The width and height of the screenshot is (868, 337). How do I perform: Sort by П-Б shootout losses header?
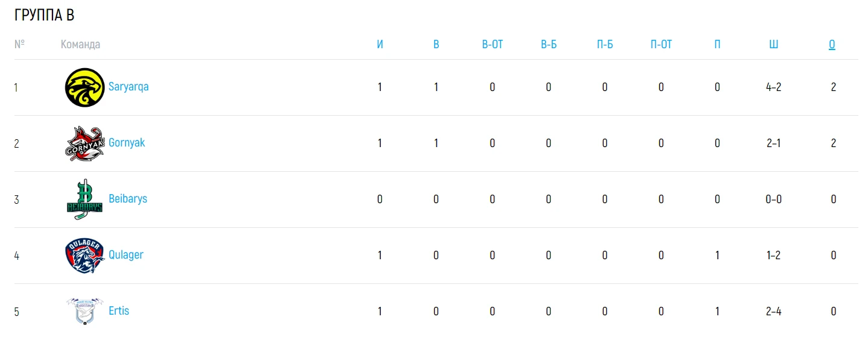pyautogui.click(x=605, y=45)
